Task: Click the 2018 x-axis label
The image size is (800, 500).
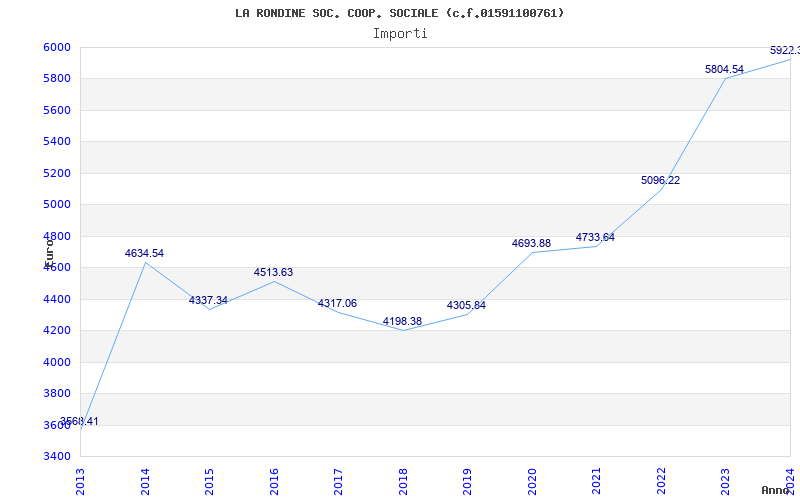Action: 403,481
